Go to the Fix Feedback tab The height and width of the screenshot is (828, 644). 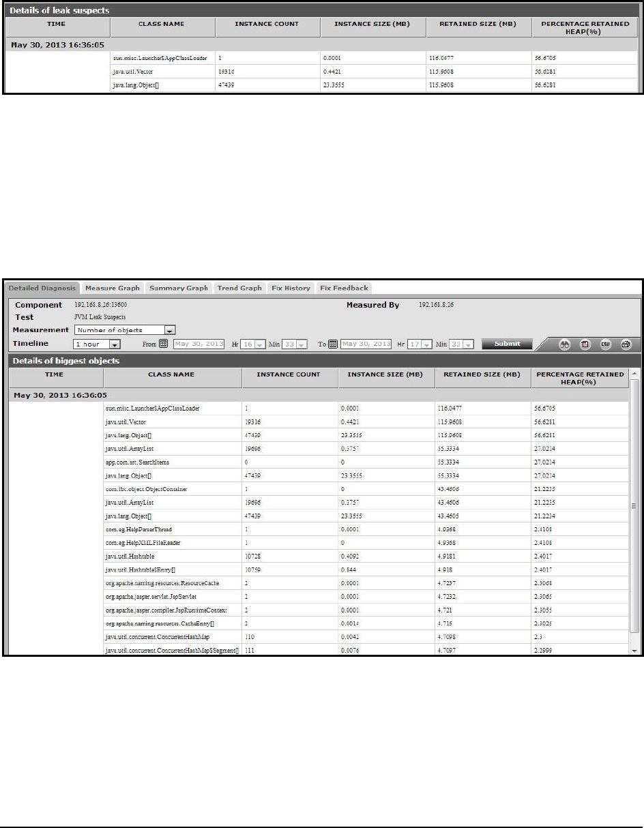click(x=344, y=288)
